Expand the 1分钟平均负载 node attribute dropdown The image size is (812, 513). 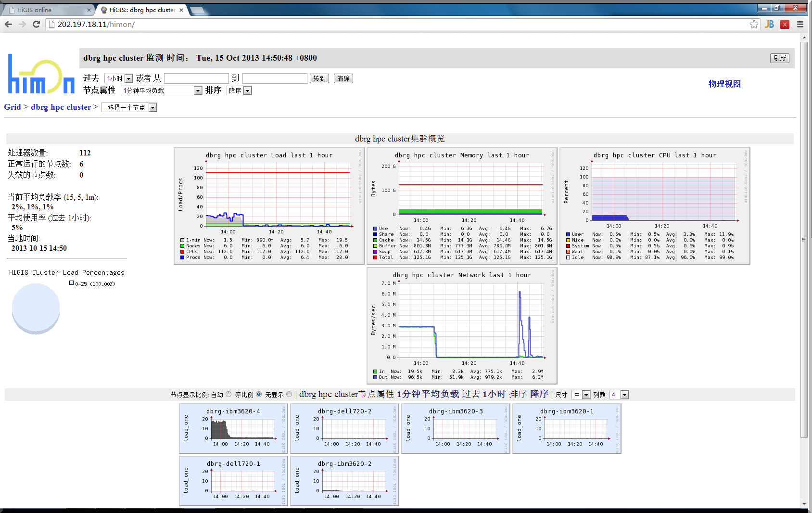point(161,90)
